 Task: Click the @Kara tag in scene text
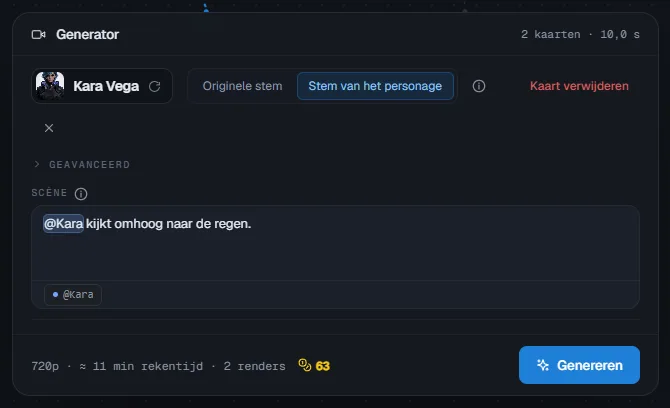click(63, 223)
